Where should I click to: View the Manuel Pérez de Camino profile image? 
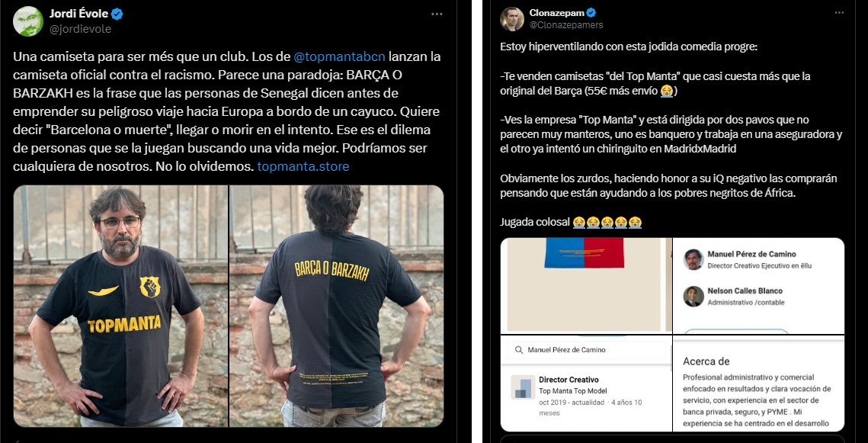point(693,260)
